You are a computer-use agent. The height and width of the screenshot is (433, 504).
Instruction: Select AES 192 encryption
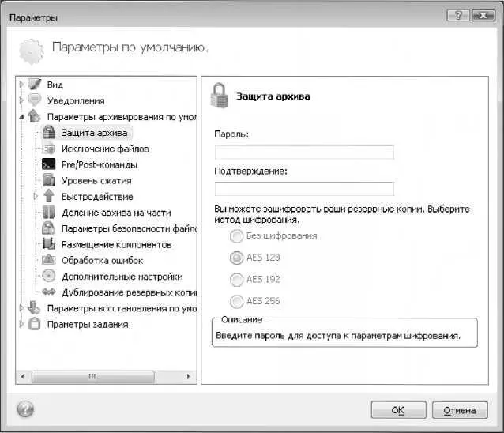pyautogui.click(x=235, y=279)
